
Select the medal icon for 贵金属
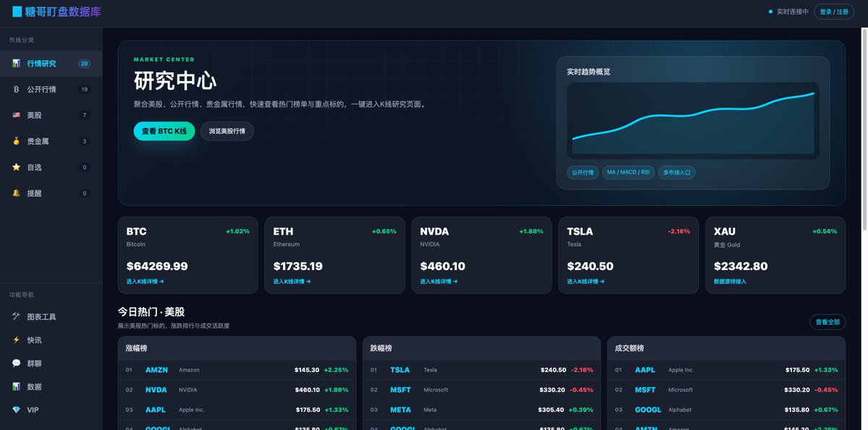click(16, 141)
